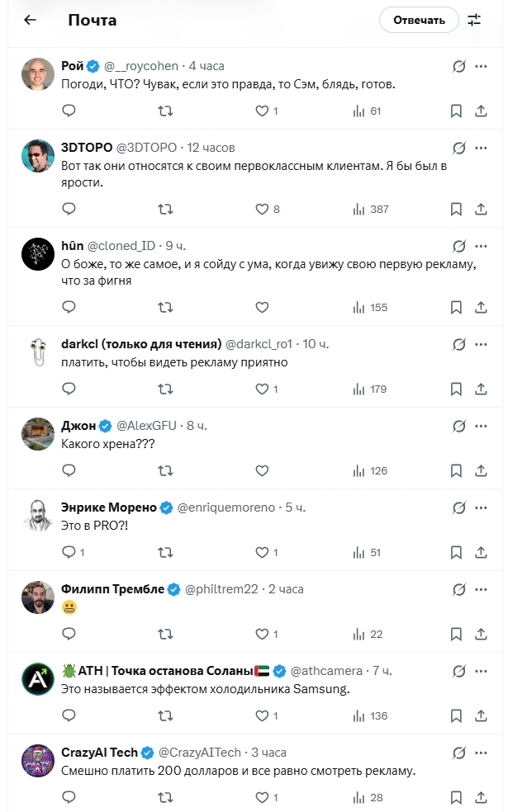Click Grok icon on ATH's Samsung comment

(x=459, y=671)
